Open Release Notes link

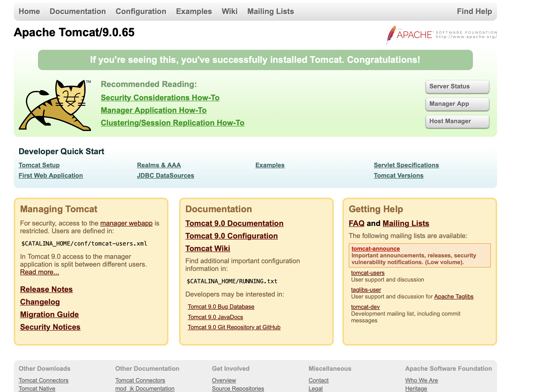[46, 289]
